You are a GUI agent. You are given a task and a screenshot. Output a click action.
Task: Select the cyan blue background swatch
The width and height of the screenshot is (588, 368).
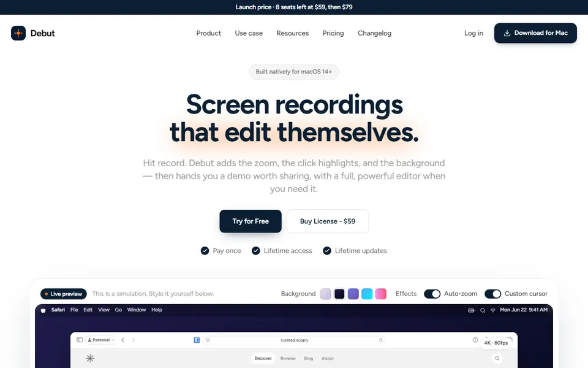[x=367, y=294]
